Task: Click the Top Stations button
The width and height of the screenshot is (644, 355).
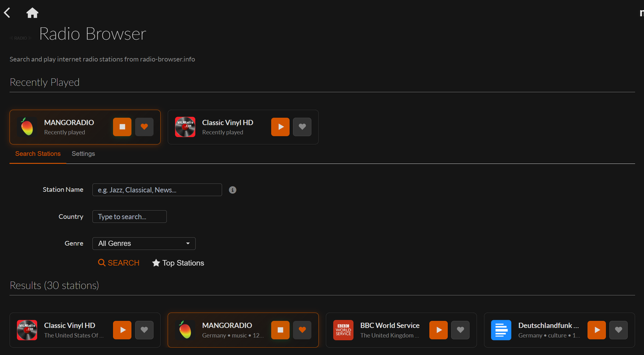Action: [x=178, y=263]
